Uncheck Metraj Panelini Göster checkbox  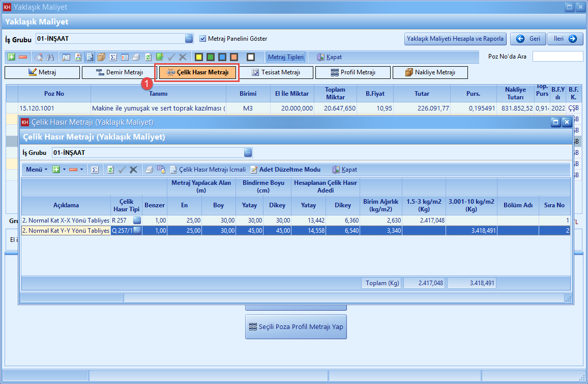(203, 39)
